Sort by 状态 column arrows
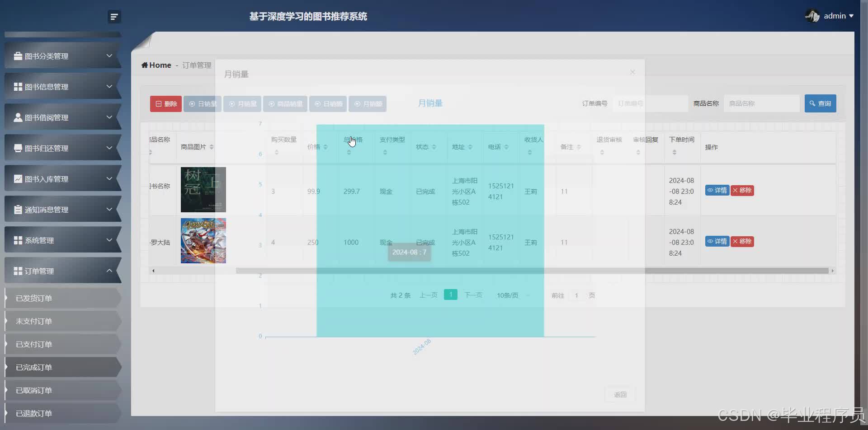Viewport: 868px width, 430px height. (x=434, y=147)
